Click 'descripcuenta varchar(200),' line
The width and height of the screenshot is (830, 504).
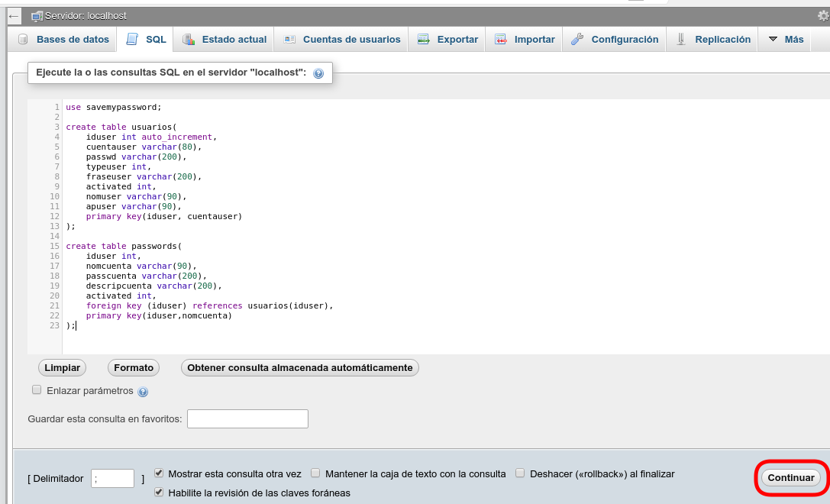[154, 286]
